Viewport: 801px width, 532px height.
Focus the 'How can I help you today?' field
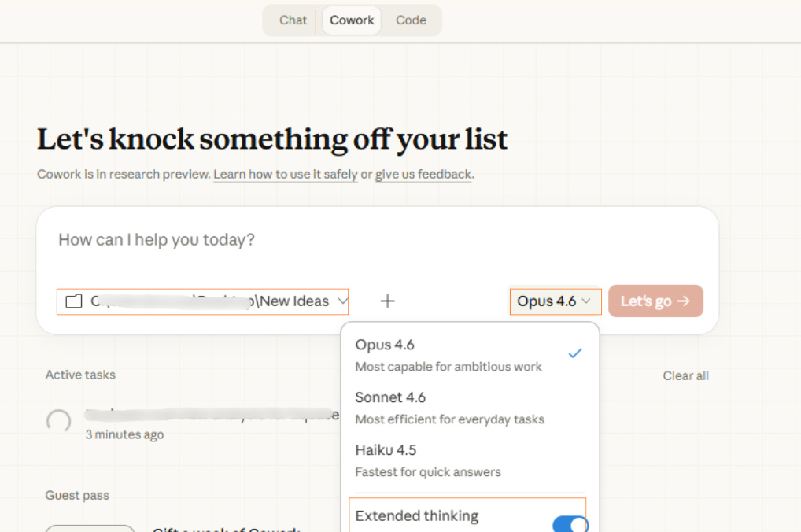point(377,240)
